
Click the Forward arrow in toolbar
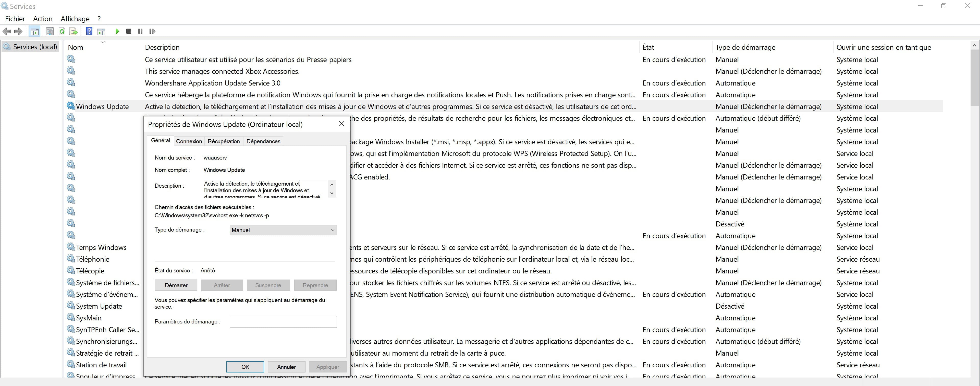(x=18, y=31)
